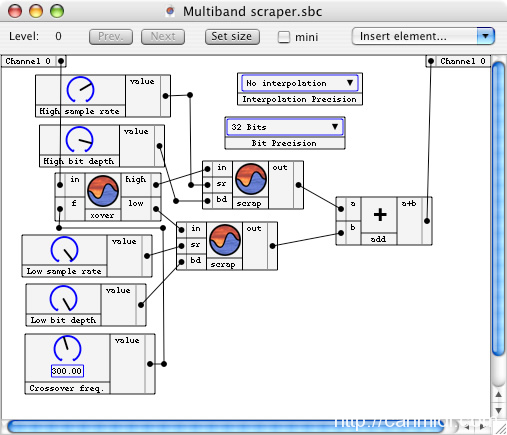Open the Insert element dropdown
The height and width of the screenshot is (435, 507).
[x=423, y=36]
